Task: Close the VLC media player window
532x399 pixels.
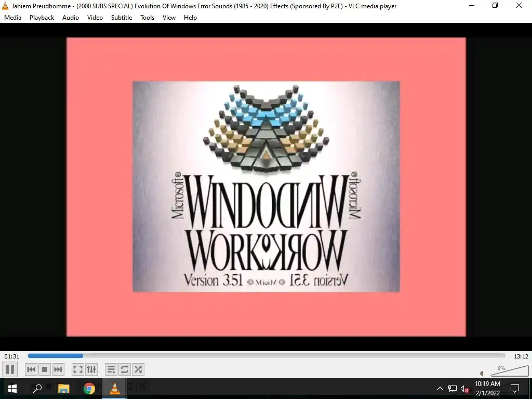Action: point(519,6)
